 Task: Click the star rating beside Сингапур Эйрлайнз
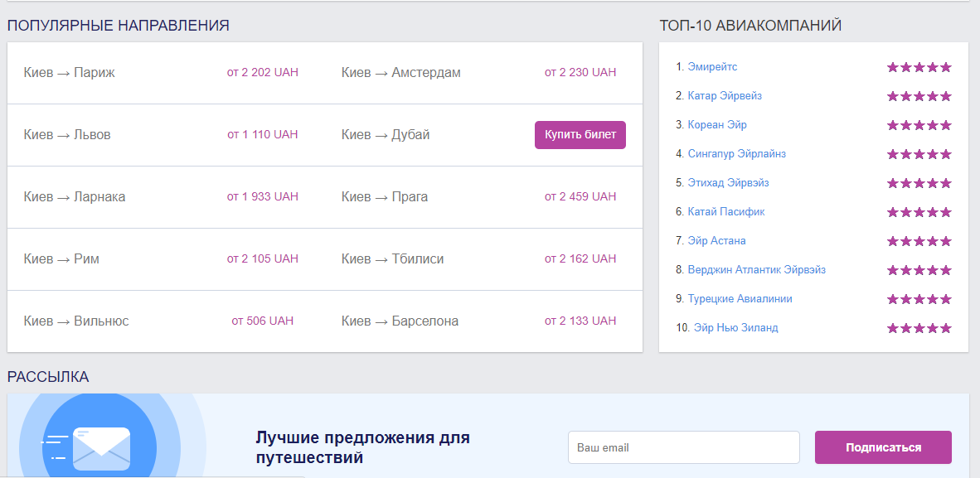coord(919,154)
